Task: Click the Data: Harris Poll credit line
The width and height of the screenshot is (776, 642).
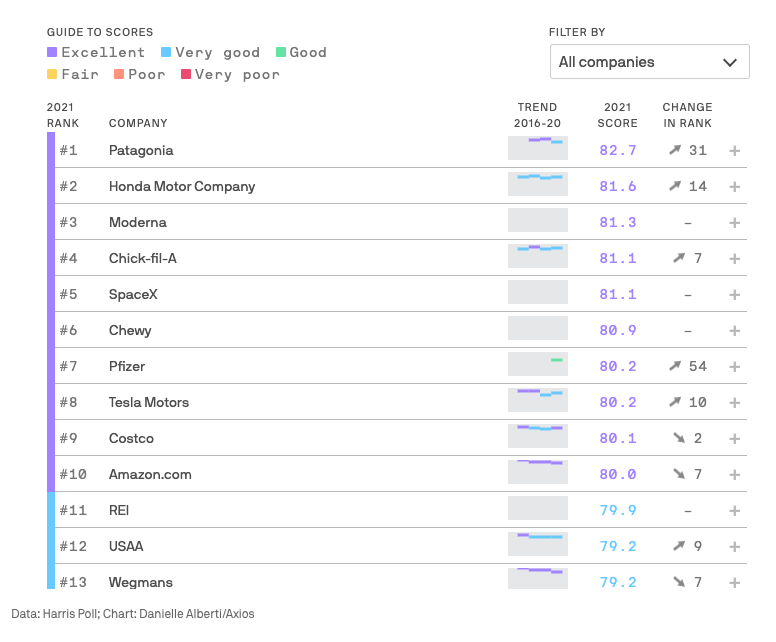Action: click(133, 614)
